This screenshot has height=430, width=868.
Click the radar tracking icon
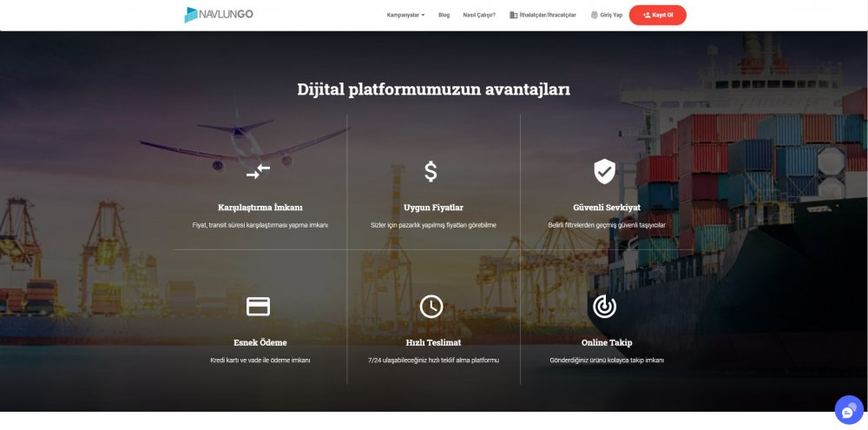(604, 307)
